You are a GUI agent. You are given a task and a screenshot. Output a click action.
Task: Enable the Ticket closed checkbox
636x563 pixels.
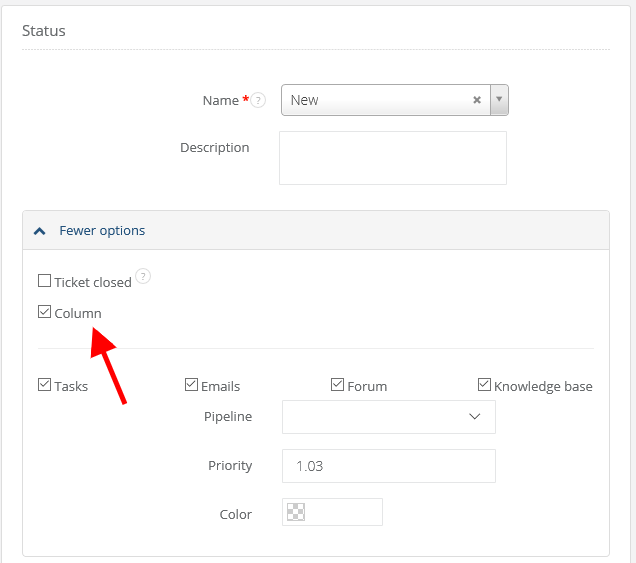[44, 282]
